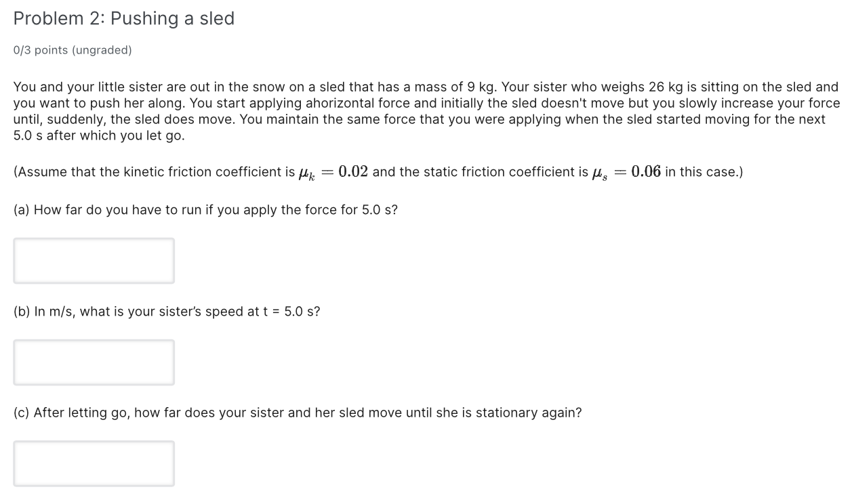The height and width of the screenshot is (504, 854).
Task: Click the question text for part (c)
Action: pos(297,412)
